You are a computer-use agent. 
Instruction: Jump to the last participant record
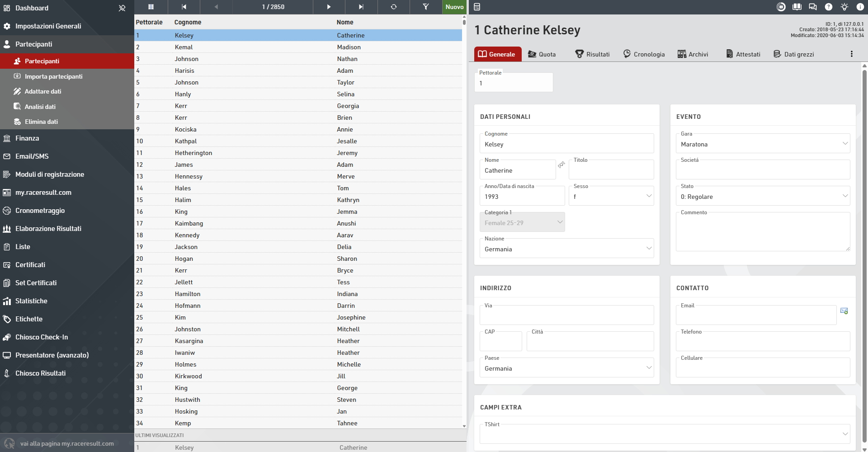(361, 7)
